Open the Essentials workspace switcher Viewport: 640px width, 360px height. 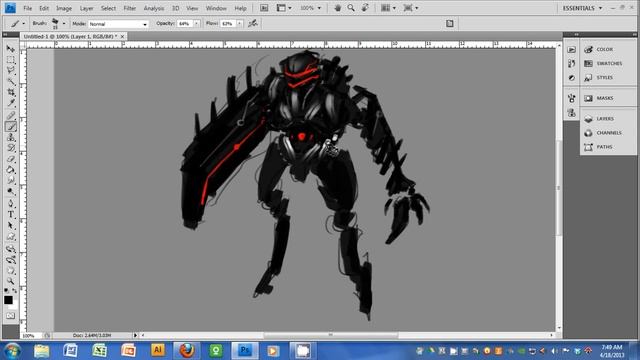(x=582, y=8)
